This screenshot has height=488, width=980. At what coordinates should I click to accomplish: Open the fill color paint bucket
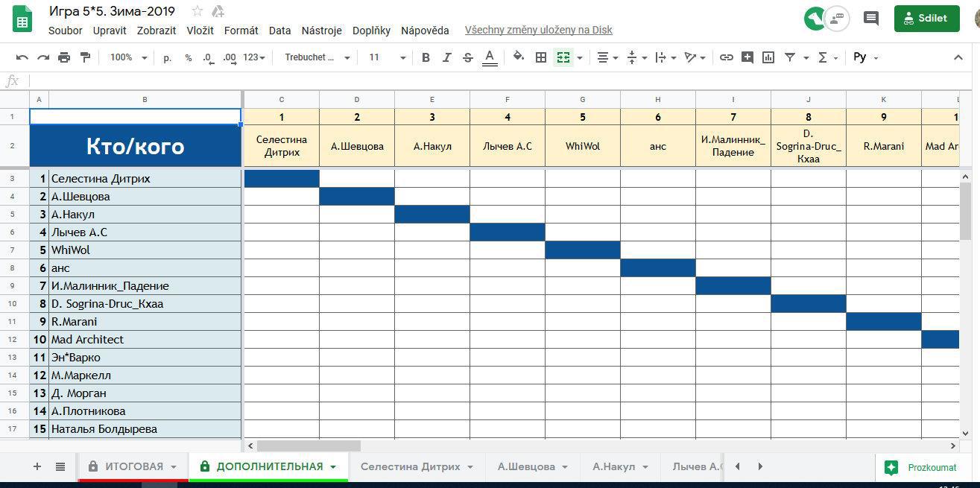519,57
